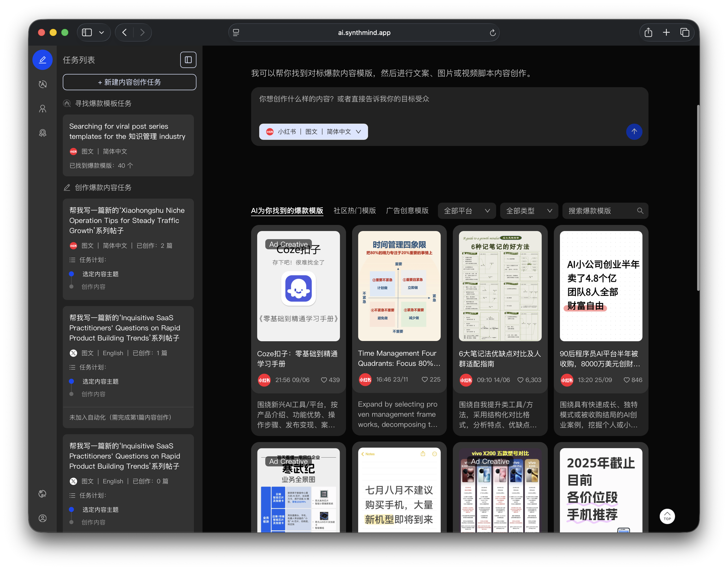The height and width of the screenshot is (570, 728).
Task: Like the Coze扣子 post heart icon
Action: pyautogui.click(x=323, y=380)
